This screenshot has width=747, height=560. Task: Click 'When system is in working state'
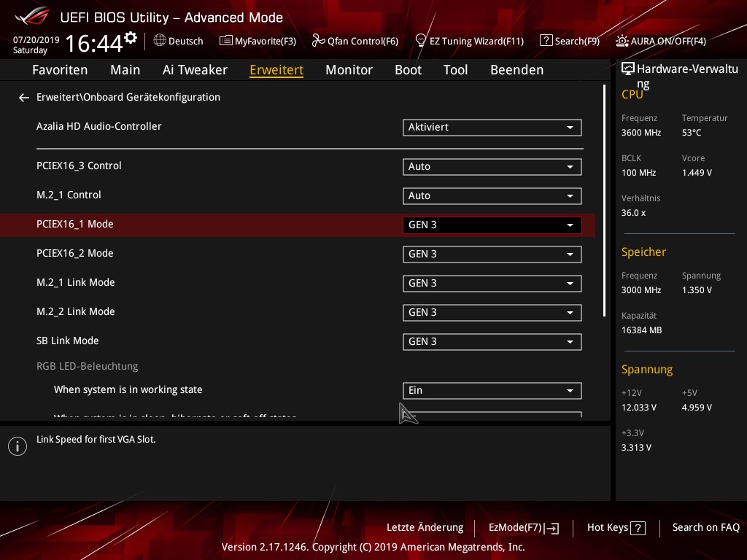[x=128, y=389]
